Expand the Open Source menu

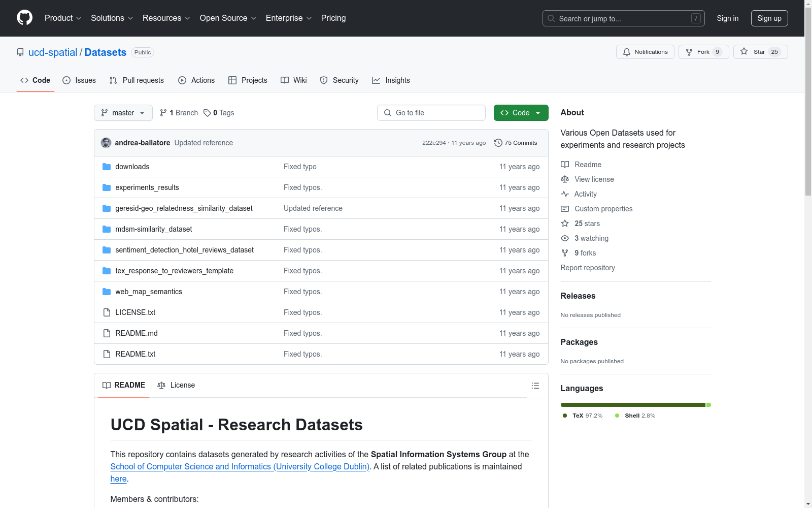pos(228,18)
